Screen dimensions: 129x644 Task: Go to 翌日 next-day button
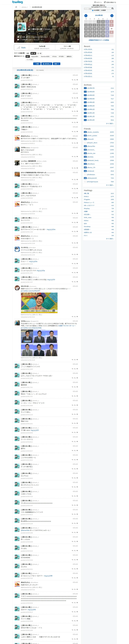pos(37,64)
